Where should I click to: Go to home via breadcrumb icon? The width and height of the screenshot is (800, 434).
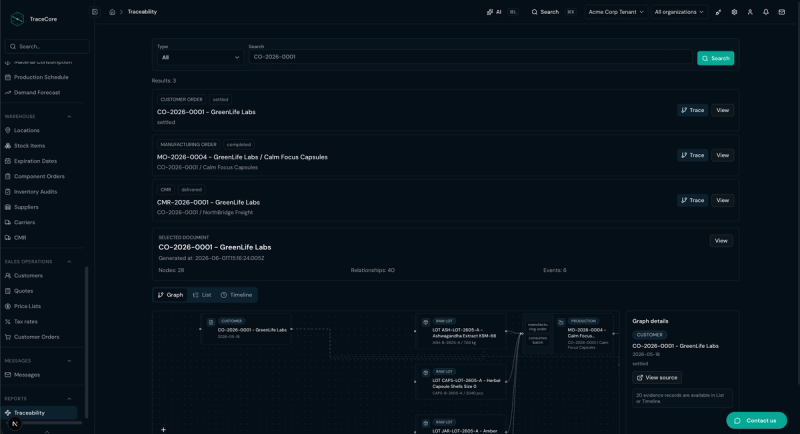coord(112,12)
